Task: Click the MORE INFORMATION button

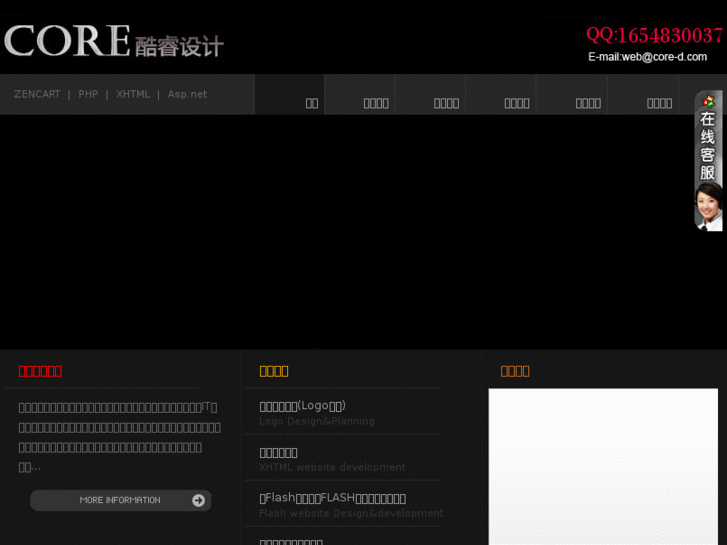Action: (x=121, y=500)
